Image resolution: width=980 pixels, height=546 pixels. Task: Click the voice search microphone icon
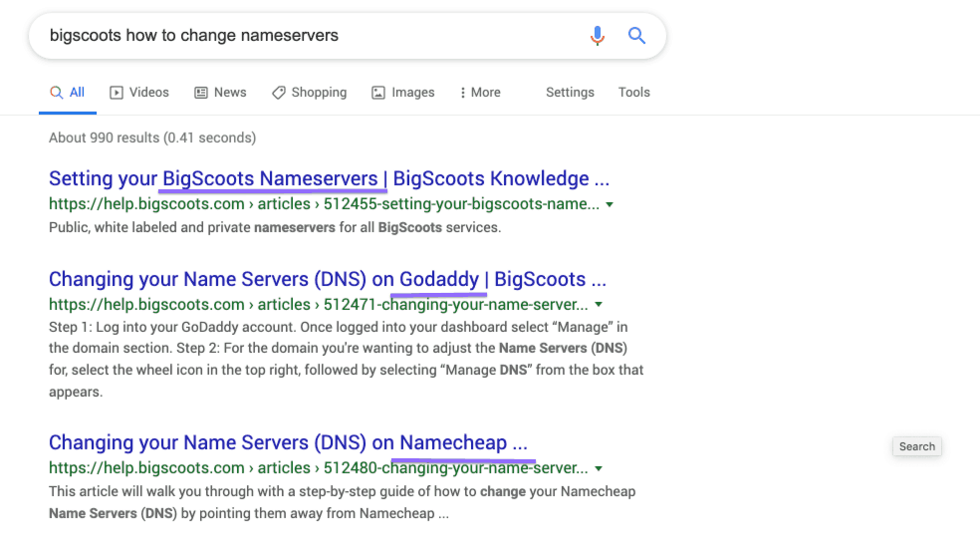click(x=597, y=36)
